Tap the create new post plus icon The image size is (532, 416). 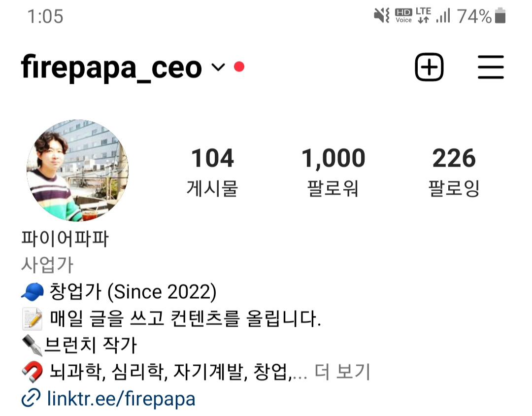(429, 67)
